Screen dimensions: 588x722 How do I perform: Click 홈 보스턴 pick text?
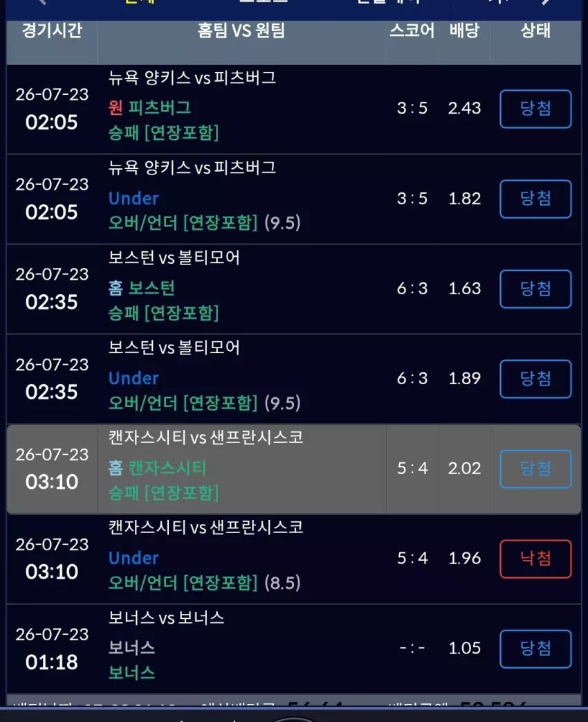142,288
